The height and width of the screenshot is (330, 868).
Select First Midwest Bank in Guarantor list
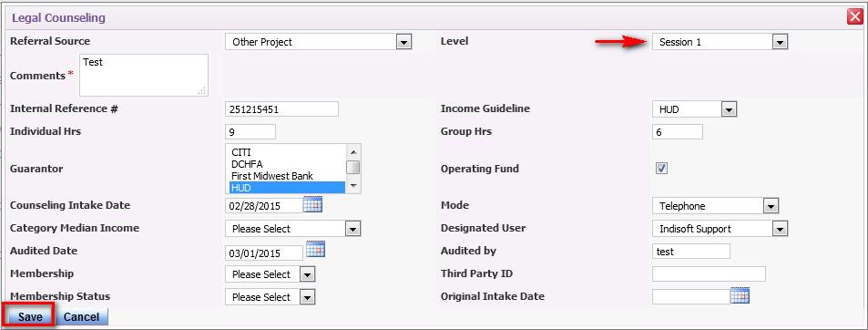[x=287, y=176]
